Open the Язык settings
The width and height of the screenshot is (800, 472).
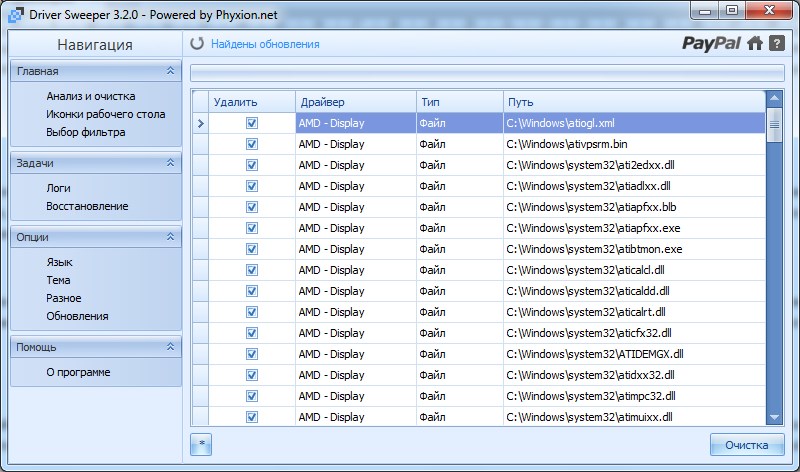59,262
